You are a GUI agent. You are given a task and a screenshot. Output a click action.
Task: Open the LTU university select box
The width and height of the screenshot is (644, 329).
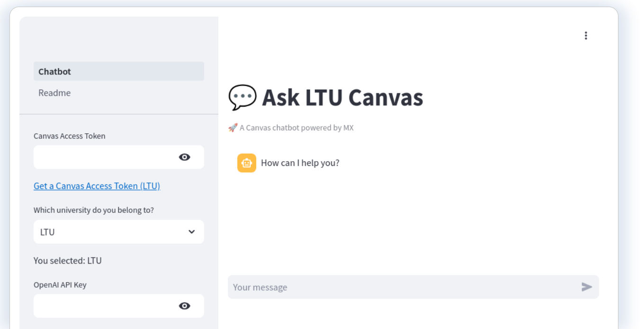[x=119, y=232]
